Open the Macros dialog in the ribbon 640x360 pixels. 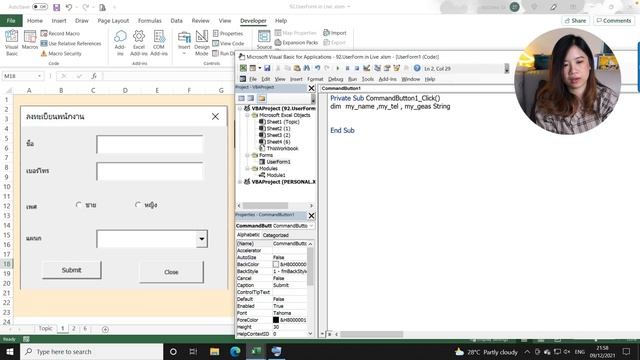click(x=30, y=40)
